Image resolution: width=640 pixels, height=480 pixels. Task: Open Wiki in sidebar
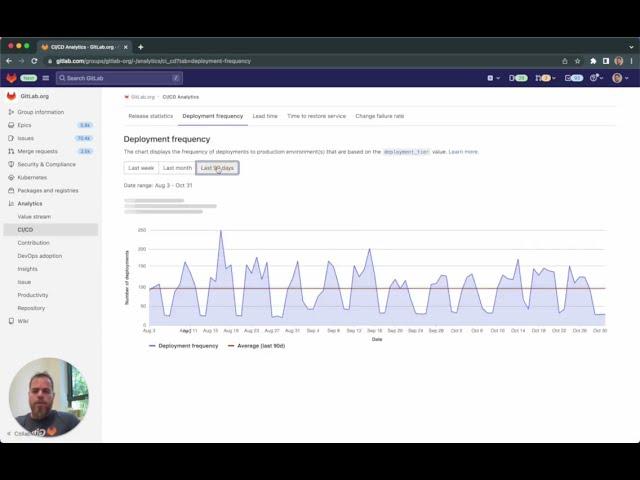click(x=23, y=321)
